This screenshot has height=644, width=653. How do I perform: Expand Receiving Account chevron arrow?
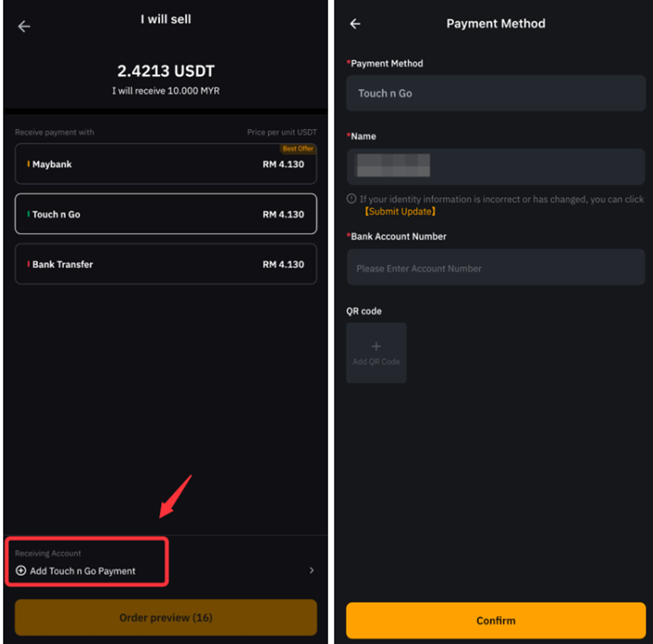click(x=311, y=570)
